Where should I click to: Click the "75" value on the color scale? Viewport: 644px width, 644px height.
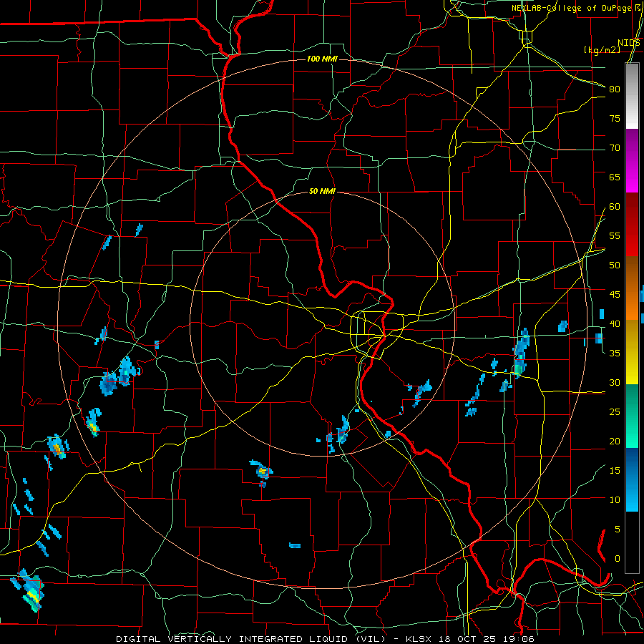click(x=615, y=119)
